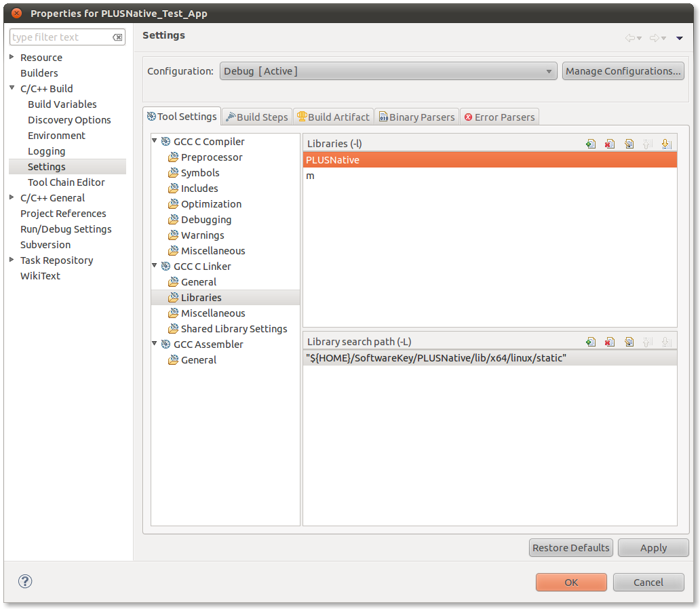Switch to the Tool Settings tab
700x609 pixels.
(182, 117)
